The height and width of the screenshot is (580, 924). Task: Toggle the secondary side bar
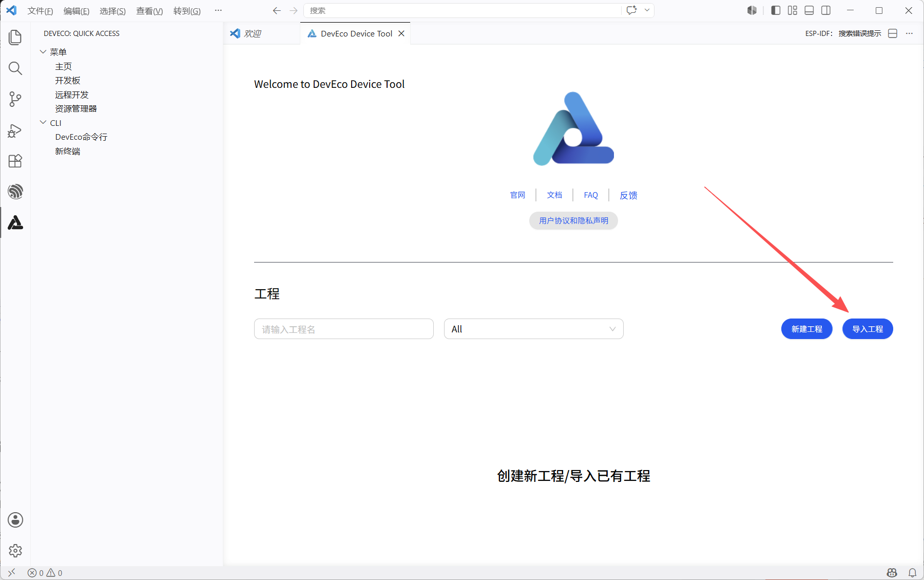click(826, 10)
